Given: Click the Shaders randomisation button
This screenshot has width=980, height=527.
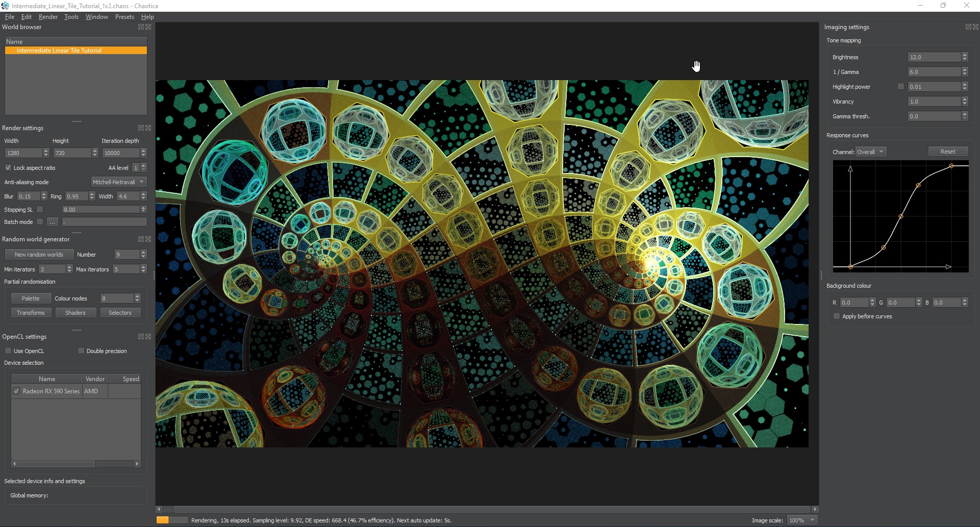Looking at the screenshot, I should tap(76, 313).
